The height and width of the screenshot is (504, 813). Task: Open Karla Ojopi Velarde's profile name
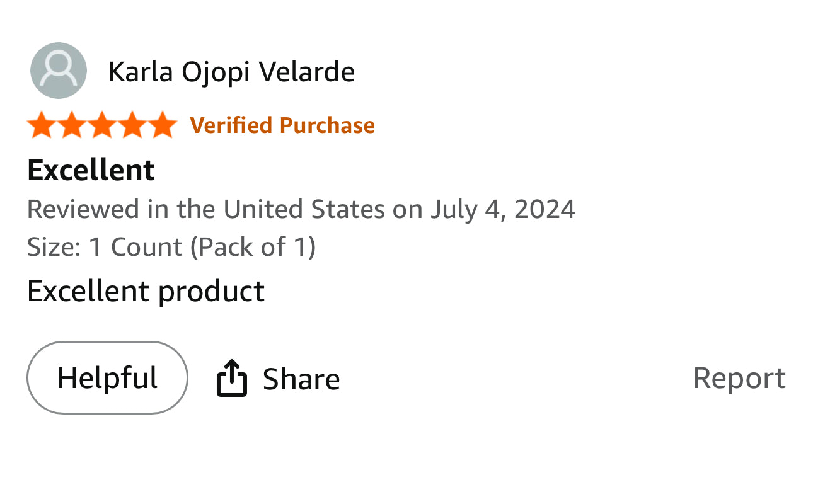click(x=231, y=72)
